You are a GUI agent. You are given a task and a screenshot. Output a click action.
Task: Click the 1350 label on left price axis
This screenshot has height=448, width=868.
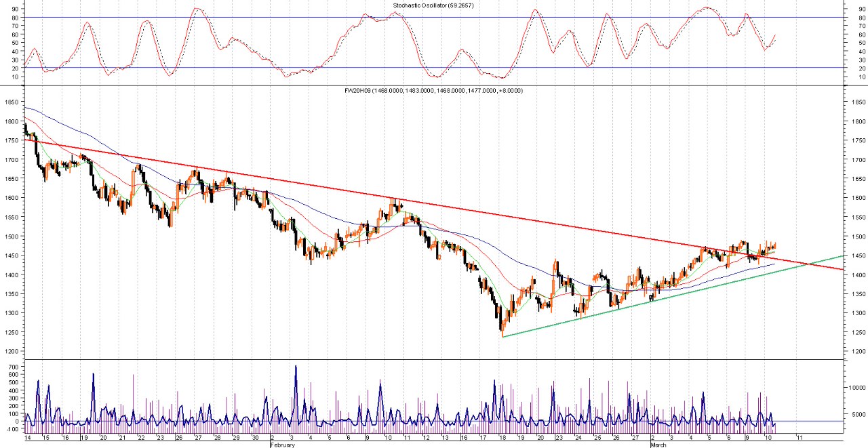pyautogui.click(x=12, y=294)
